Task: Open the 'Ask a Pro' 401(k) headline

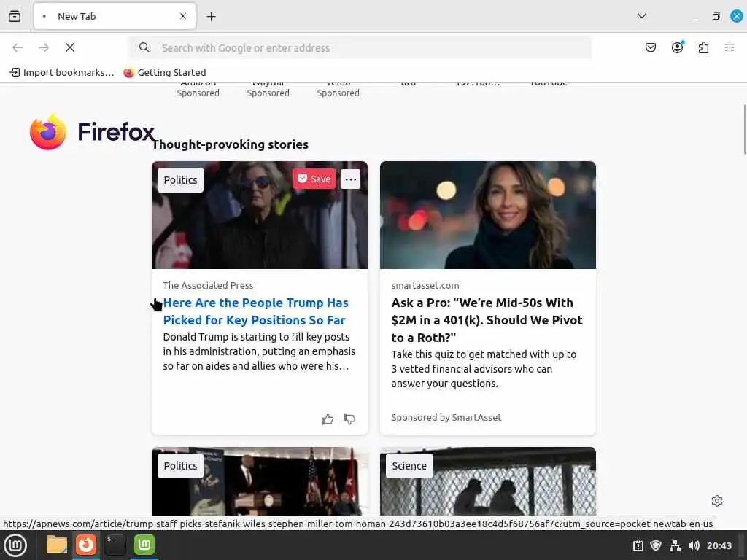Action: pyautogui.click(x=487, y=320)
